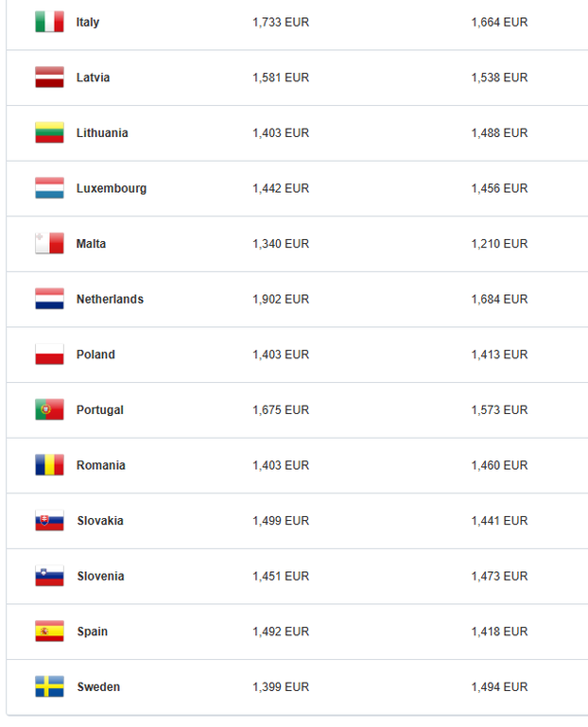Image resolution: width=588 pixels, height=727 pixels.
Task: Click Malta's 1,210 EUR price
Action: coord(499,244)
